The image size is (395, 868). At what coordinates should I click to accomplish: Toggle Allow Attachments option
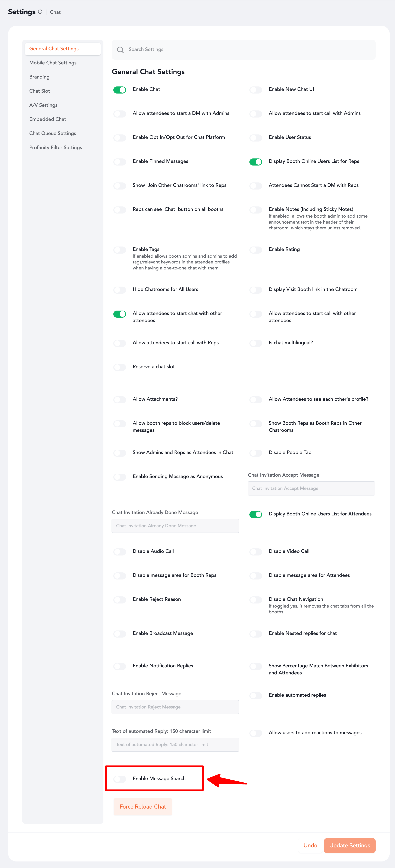(x=120, y=400)
